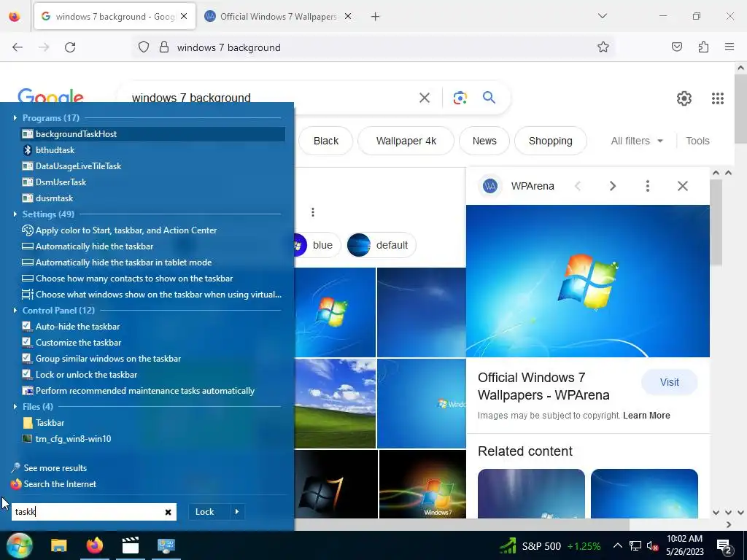Open the shutdown options arrow beside Lock
Screen dimensions: 747x560
coord(237,511)
